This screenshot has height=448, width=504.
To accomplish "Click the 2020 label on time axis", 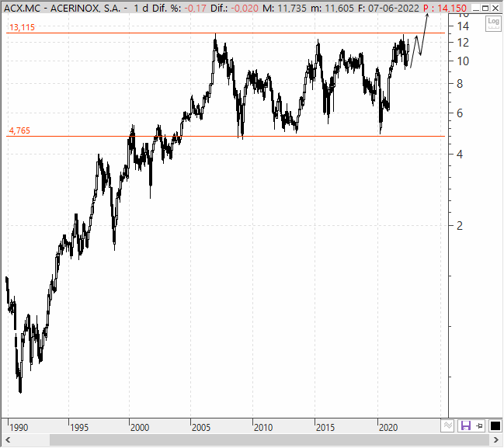I will 388,428.
